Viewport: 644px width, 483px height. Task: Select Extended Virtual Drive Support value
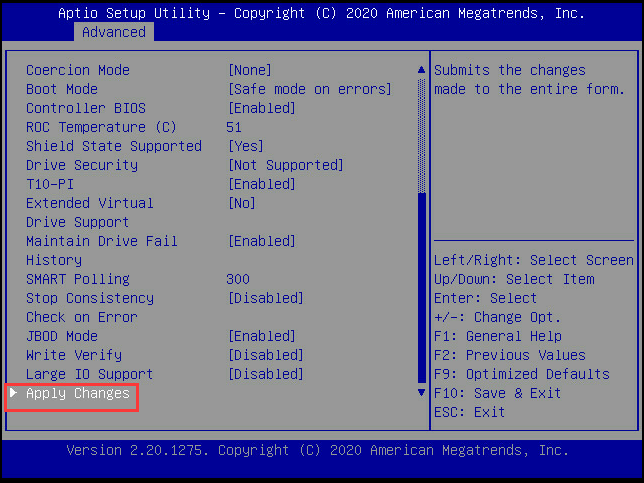pos(242,203)
